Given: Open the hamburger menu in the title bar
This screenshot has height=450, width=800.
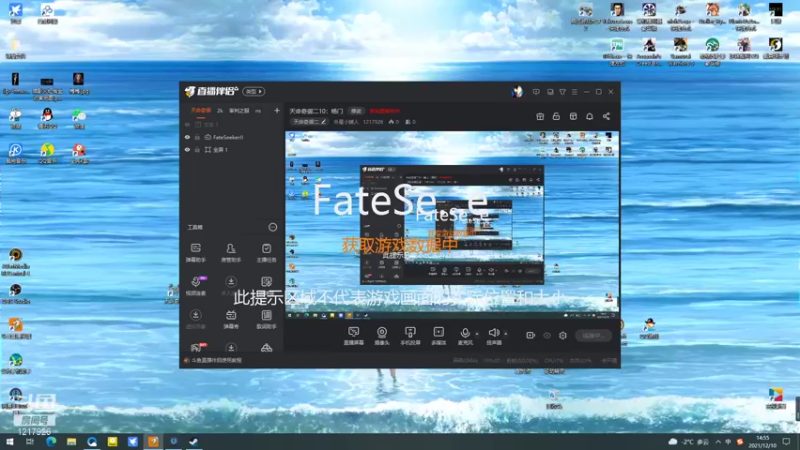Looking at the screenshot, I should point(574,92).
